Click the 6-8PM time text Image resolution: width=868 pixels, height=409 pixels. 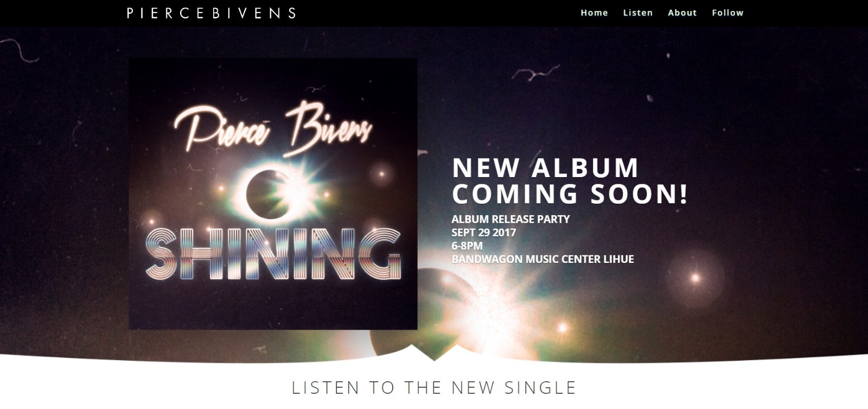[467, 246]
